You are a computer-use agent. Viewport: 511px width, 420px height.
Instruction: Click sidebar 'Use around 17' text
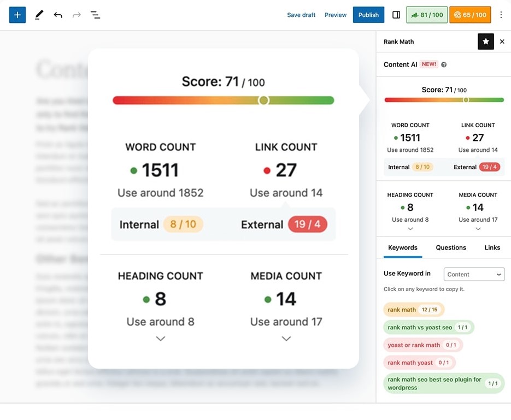pyautogui.click(x=478, y=220)
